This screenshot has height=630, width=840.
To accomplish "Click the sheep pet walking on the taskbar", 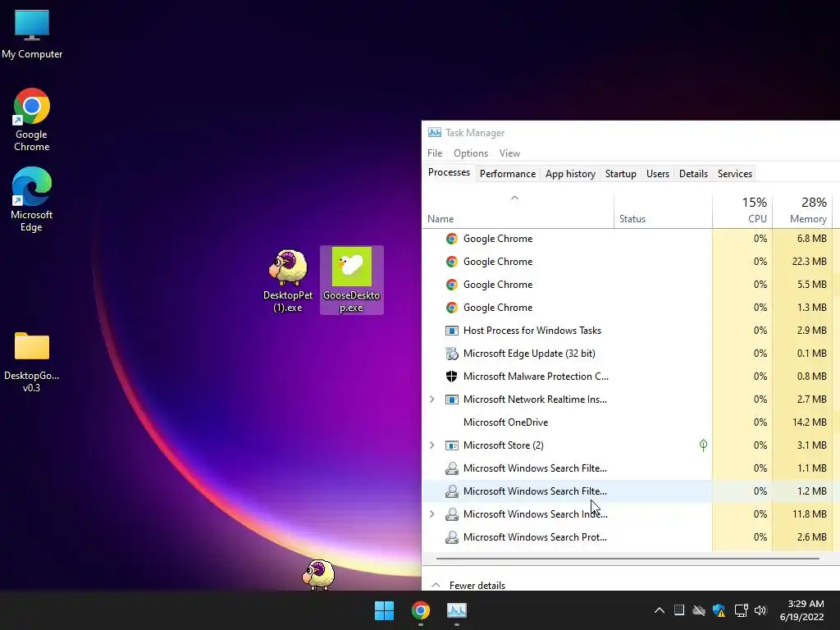I will [318, 575].
